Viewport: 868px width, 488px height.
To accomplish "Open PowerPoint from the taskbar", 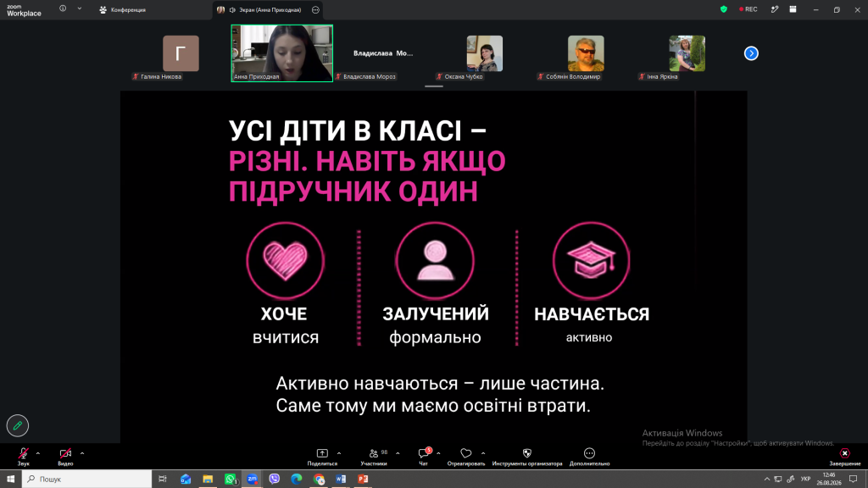I will [x=363, y=480].
